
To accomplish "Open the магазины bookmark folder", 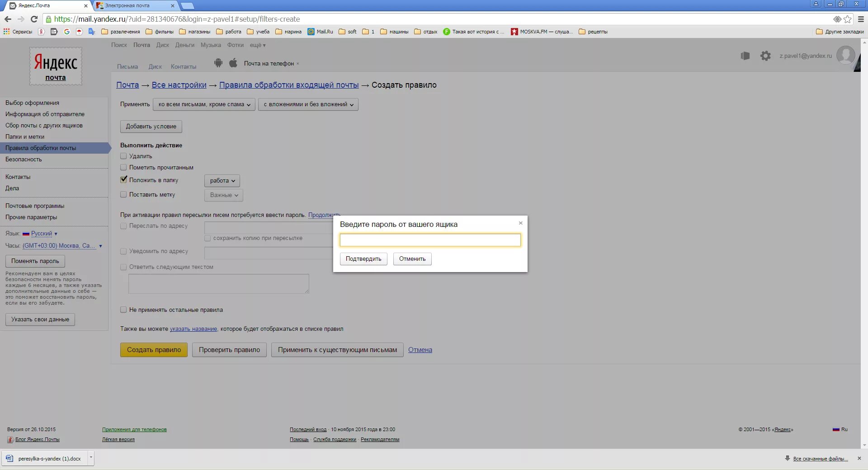I will click(x=195, y=32).
